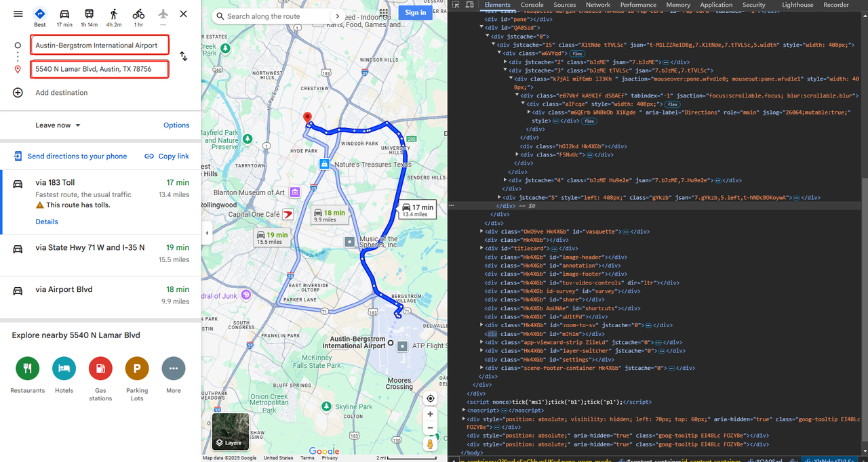868x462 pixels.
Task: Expand the div id="vasquette" node
Action: click(482, 232)
